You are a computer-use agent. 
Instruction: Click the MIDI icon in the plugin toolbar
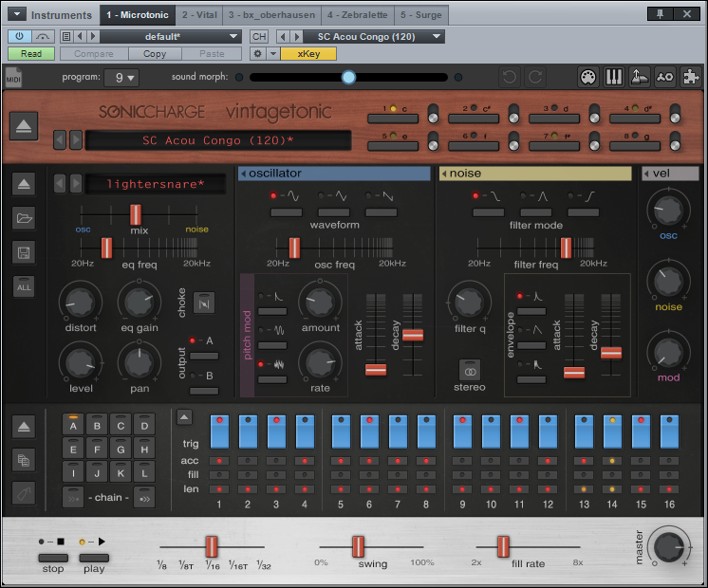(13, 78)
